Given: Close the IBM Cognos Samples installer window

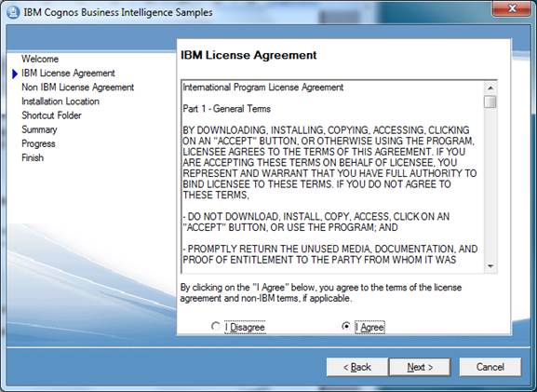Looking at the screenshot, I should pos(512,8).
